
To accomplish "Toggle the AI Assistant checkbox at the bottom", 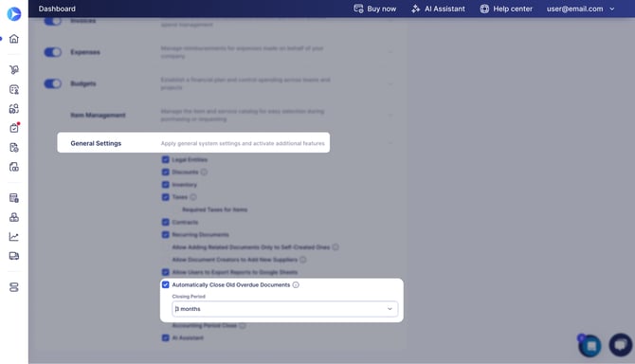I will pyautogui.click(x=166, y=337).
